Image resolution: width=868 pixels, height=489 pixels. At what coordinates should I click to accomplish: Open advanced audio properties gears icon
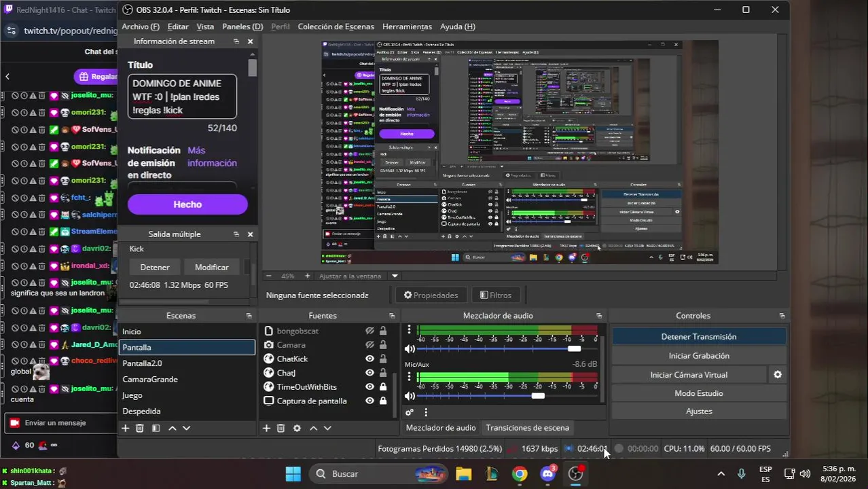410,412
